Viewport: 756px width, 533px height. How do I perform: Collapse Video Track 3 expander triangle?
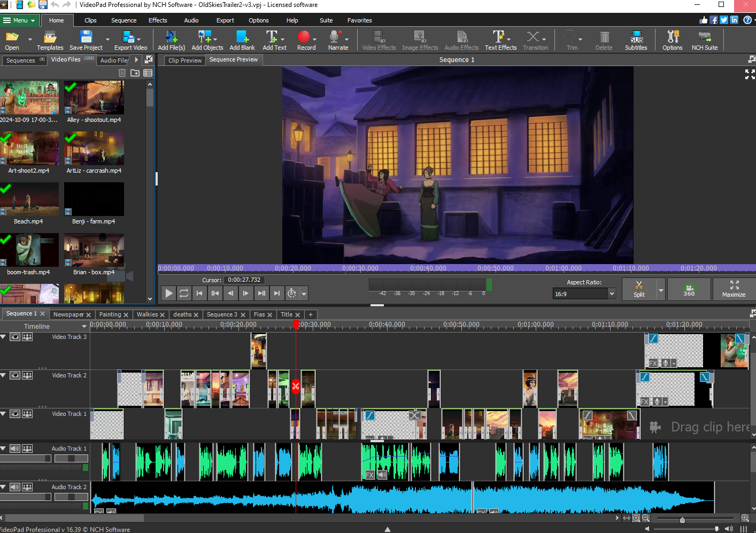3,337
